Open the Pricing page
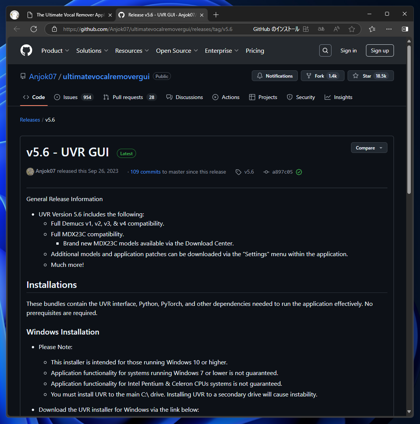The height and width of the screenshot is (424, 420). point(255,51)
